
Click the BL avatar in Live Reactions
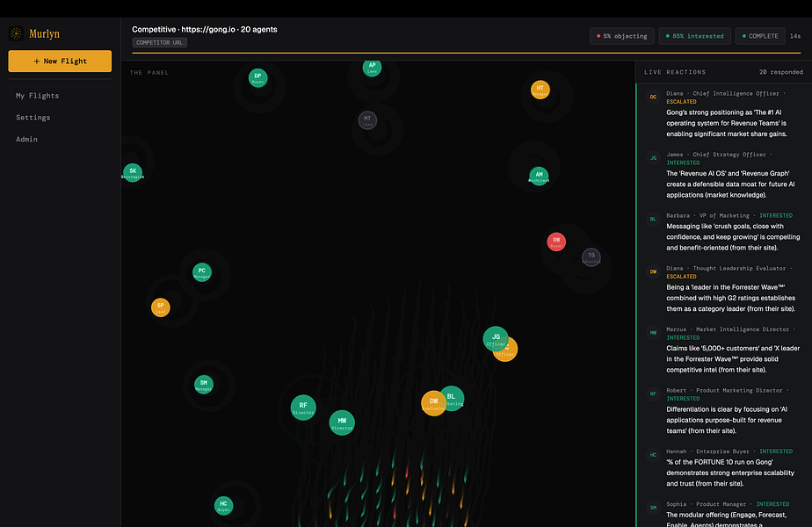pyautogui.click(x=653, y=219)
